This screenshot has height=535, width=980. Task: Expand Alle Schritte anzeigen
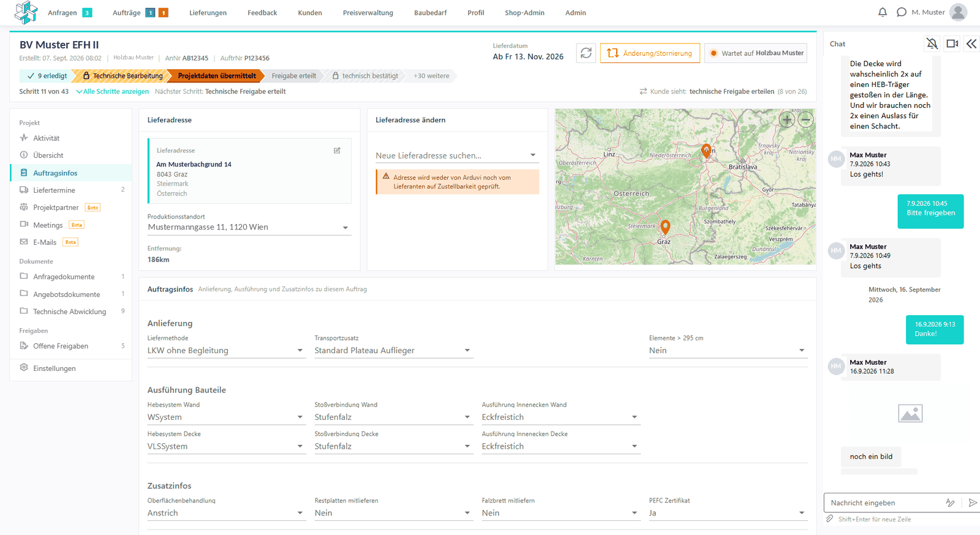point(113,92)
